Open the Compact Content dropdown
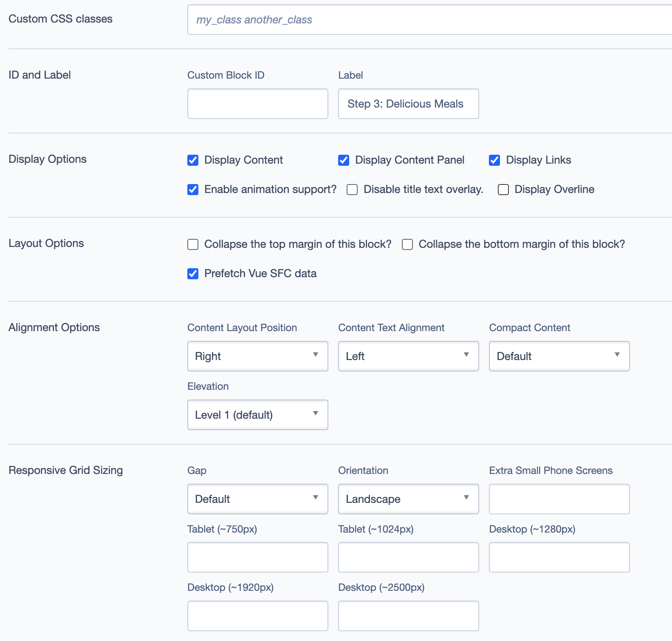672x641 pixels. (559, 356)
